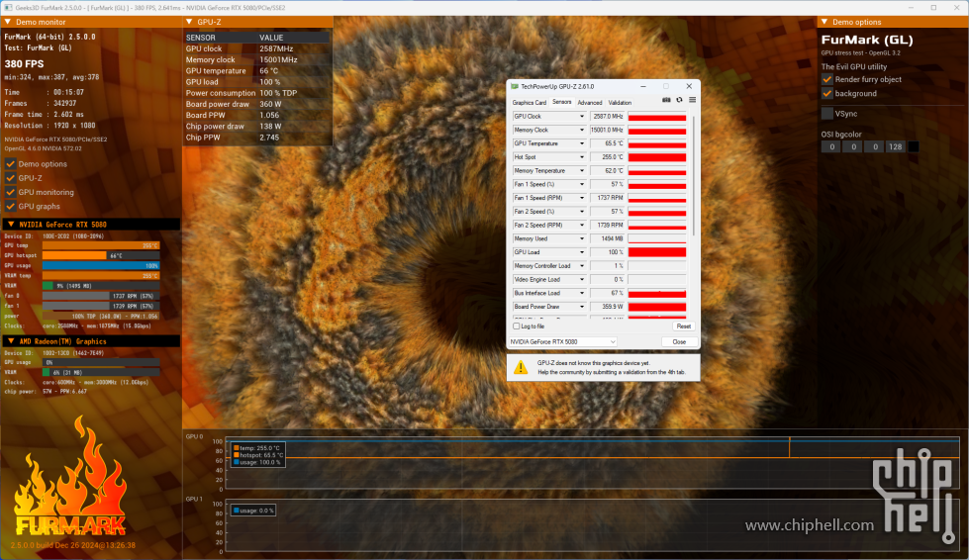Click the first OSI bgcolor value field
969x560 pixels.
[x=831, y=147]
